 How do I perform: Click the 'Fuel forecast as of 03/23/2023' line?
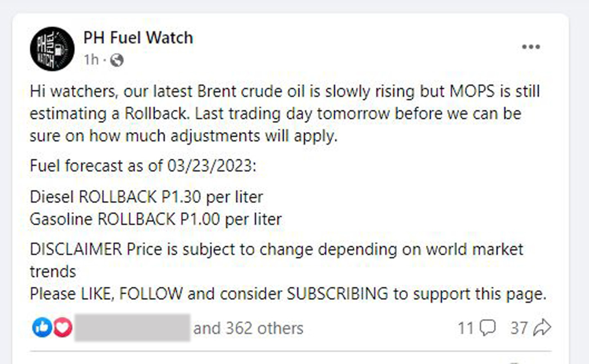tap(142, 165)
